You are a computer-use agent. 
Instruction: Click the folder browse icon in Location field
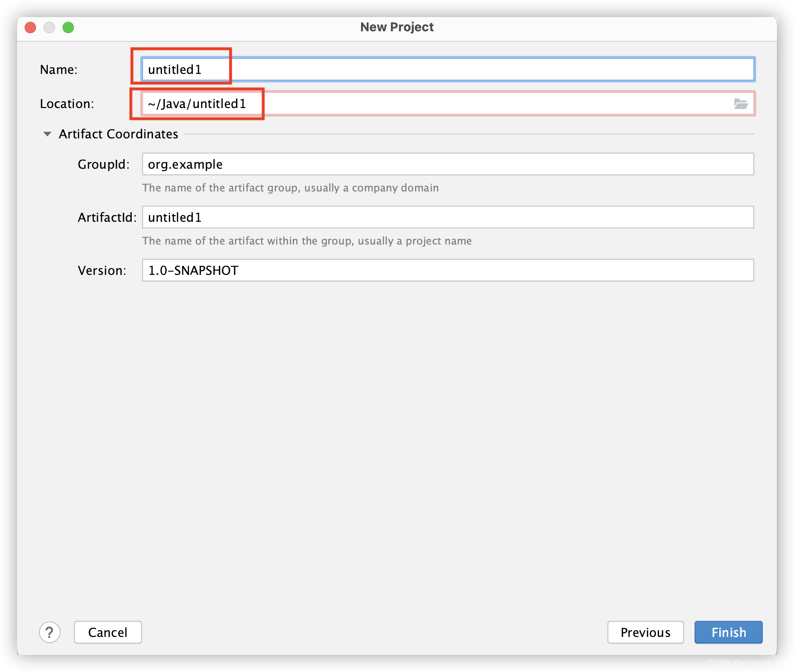coord(741,104)
